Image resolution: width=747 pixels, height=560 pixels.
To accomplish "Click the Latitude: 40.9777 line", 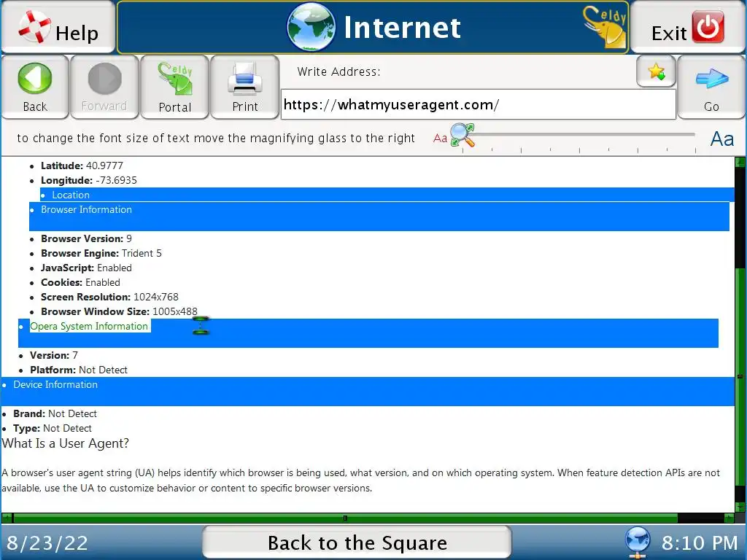I will 82,166.
